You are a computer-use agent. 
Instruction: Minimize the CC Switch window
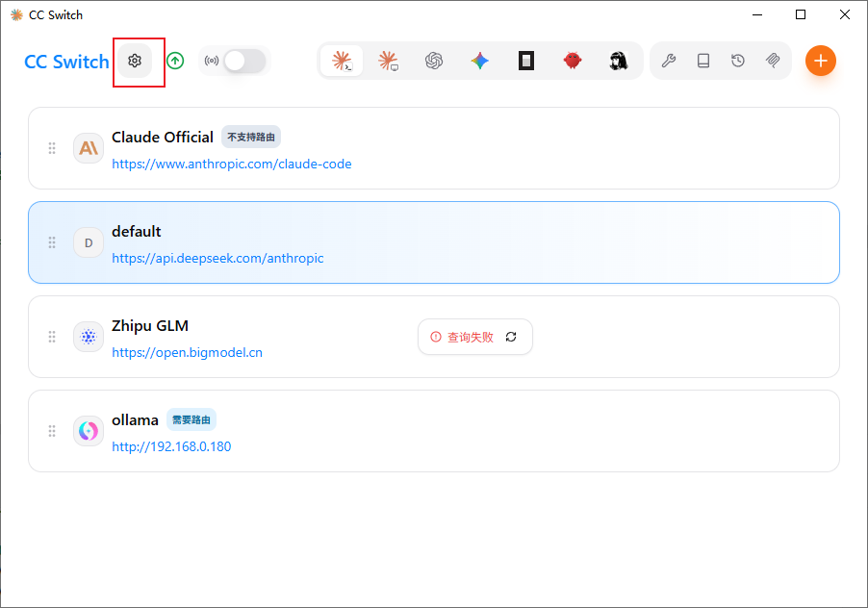757,15
